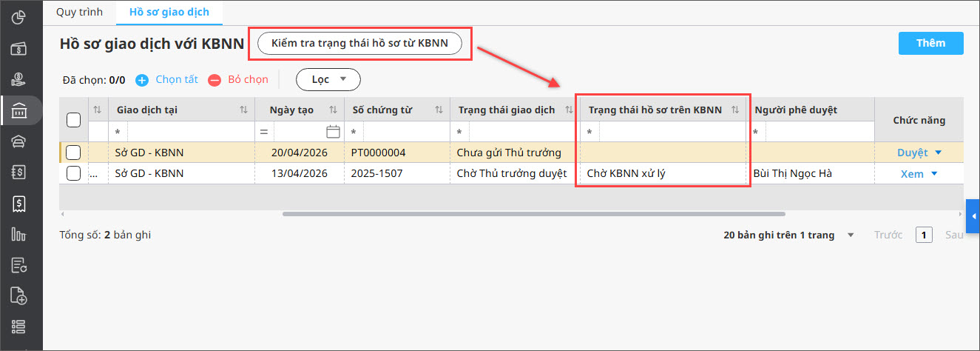
Task: Open the receipt with dollar sidebar icon
Action: 19,203
